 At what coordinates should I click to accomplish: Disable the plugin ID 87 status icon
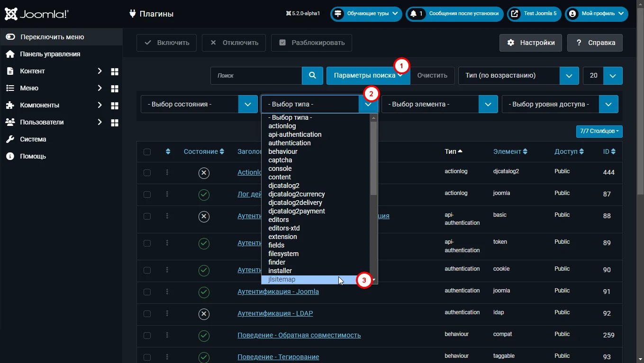point(204,195)
